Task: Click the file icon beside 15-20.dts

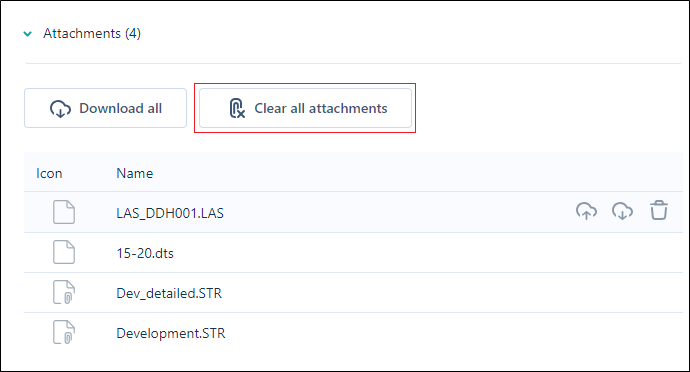Action: 64,252
